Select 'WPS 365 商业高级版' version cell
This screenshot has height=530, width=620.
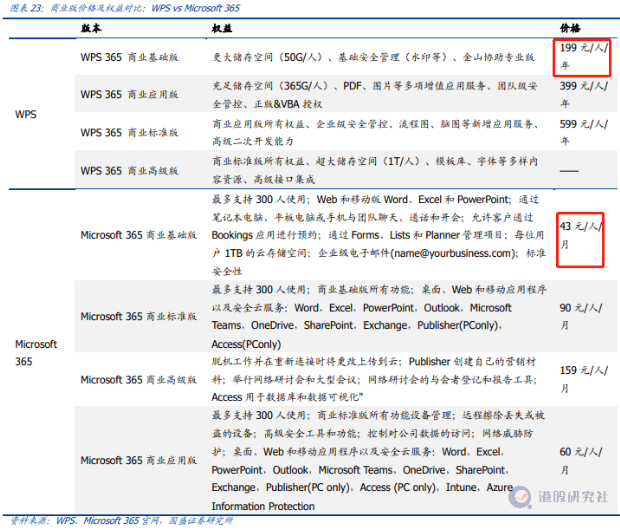pos(129,171)
